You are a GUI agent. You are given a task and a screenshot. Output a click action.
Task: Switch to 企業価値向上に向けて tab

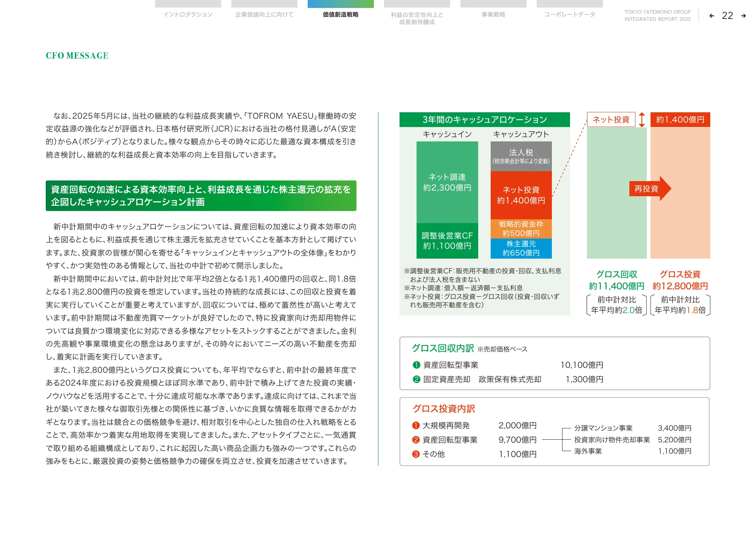pos(264,14)
